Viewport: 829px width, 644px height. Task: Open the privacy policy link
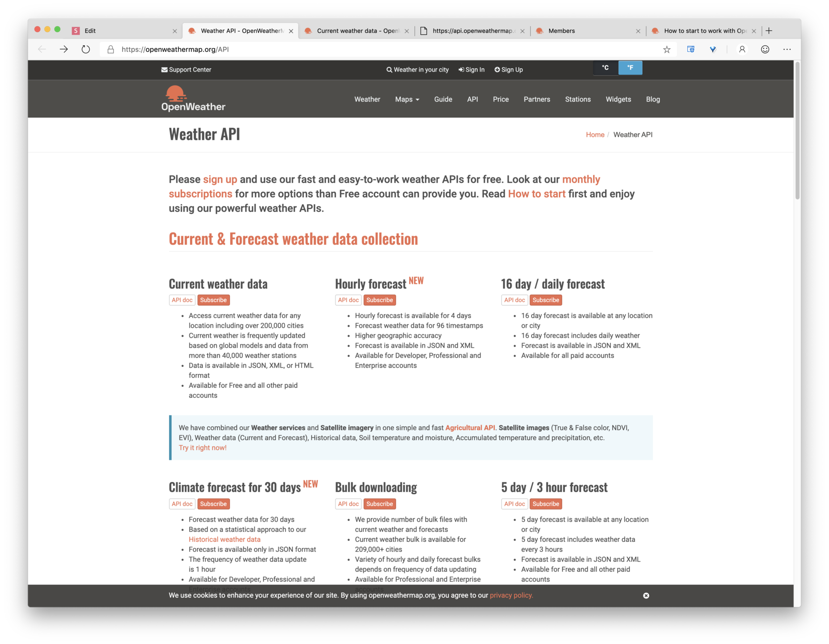pyautogui.click(x=511, y=595)
